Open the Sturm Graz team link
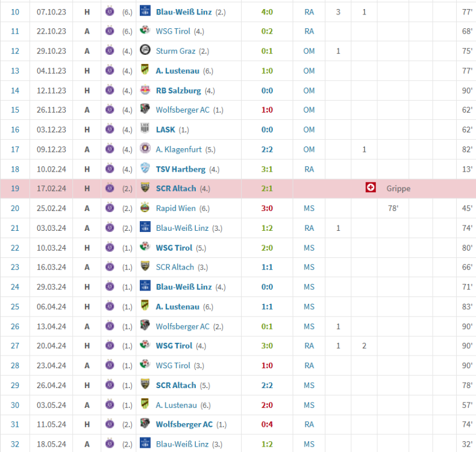This screenshot has width=476, height=452. click(175, 51)
